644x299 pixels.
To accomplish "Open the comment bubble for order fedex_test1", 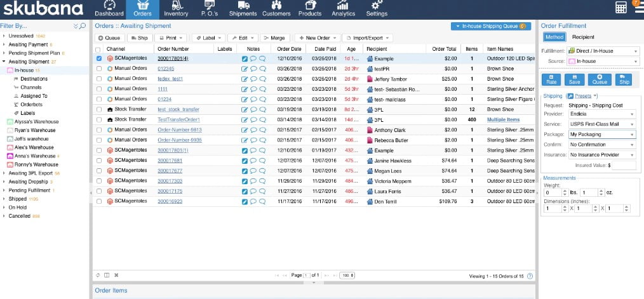I will coord(253,79).
